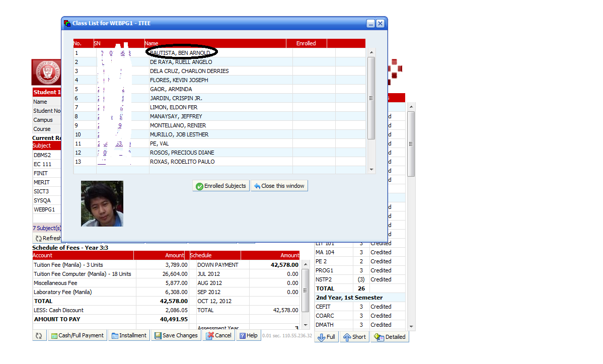Sort by the Name column header
This screenshot has height=364, width=603.
(151, 43)
